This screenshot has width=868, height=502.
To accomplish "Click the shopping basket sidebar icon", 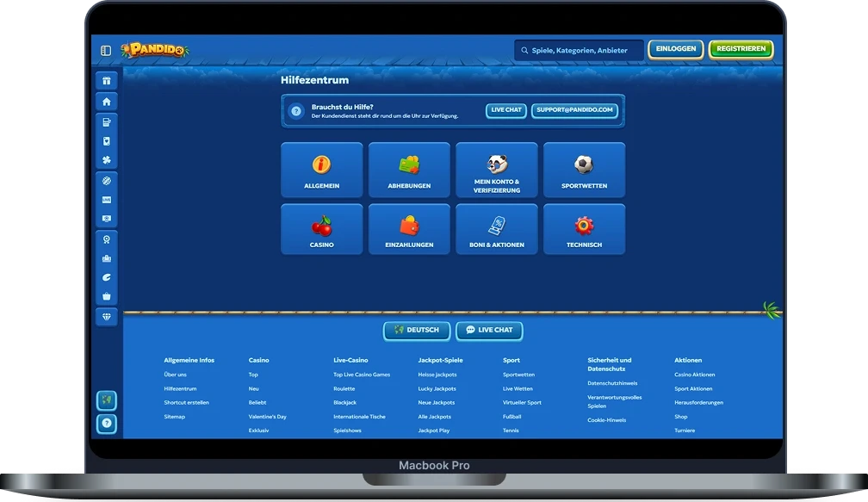I will click(106, 296).
